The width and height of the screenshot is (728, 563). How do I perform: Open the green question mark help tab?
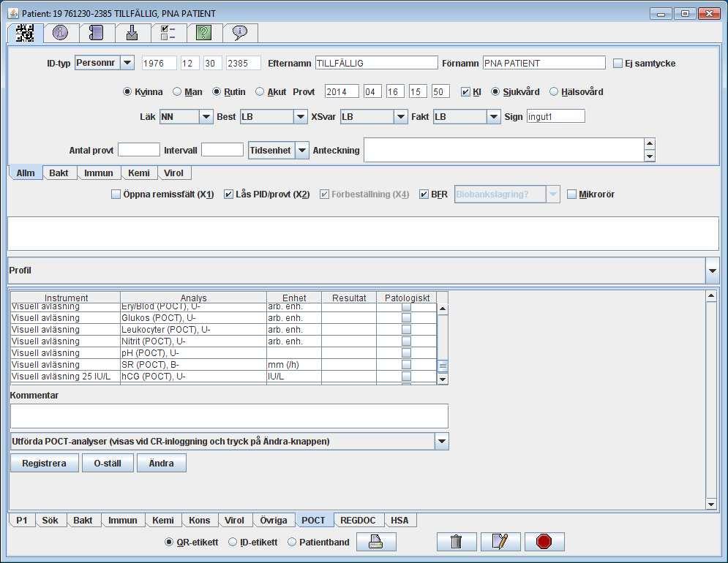click(x=203, y=33)
